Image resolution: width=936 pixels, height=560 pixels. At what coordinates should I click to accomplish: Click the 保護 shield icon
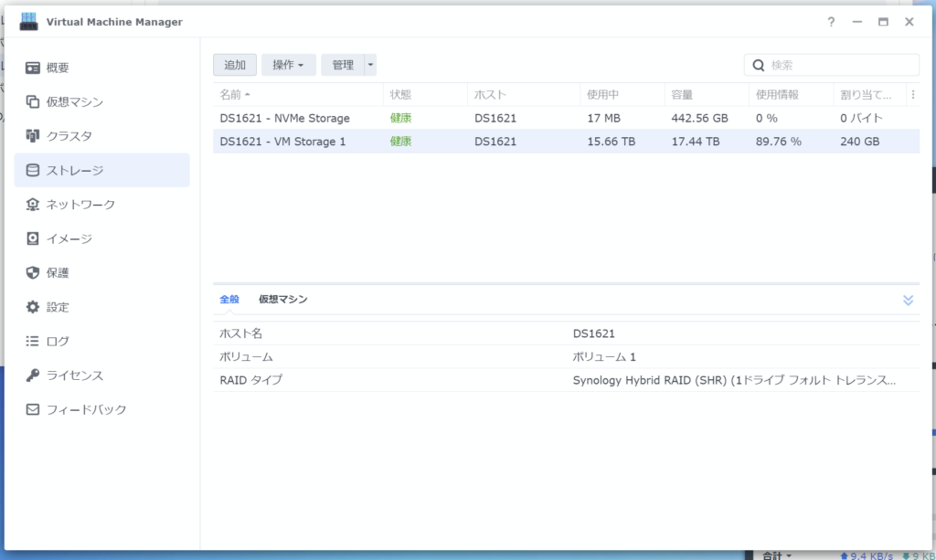coord(32,272)
